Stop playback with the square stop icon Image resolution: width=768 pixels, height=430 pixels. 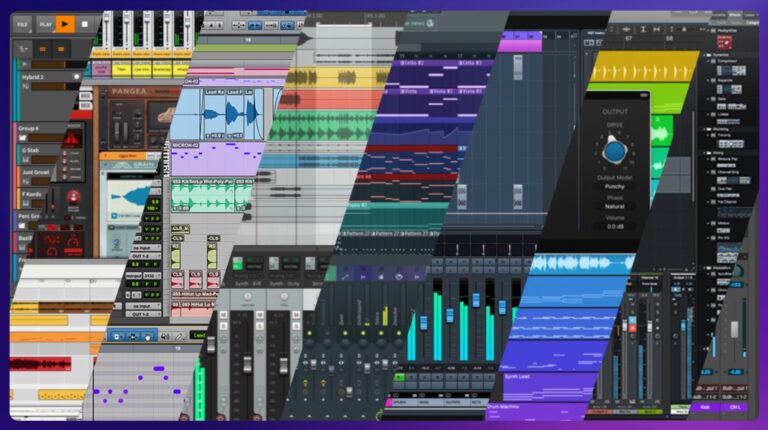click(x=85, y=24)
